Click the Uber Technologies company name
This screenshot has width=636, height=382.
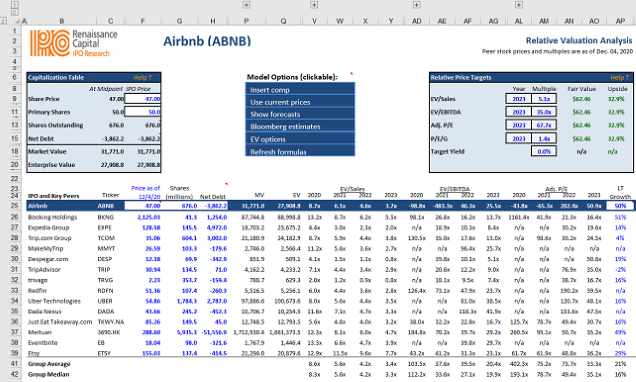click(54, 301)
